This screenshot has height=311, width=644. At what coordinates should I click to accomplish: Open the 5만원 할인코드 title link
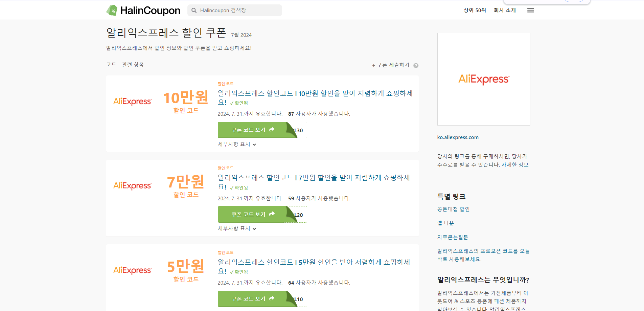(x=314, y=266)
